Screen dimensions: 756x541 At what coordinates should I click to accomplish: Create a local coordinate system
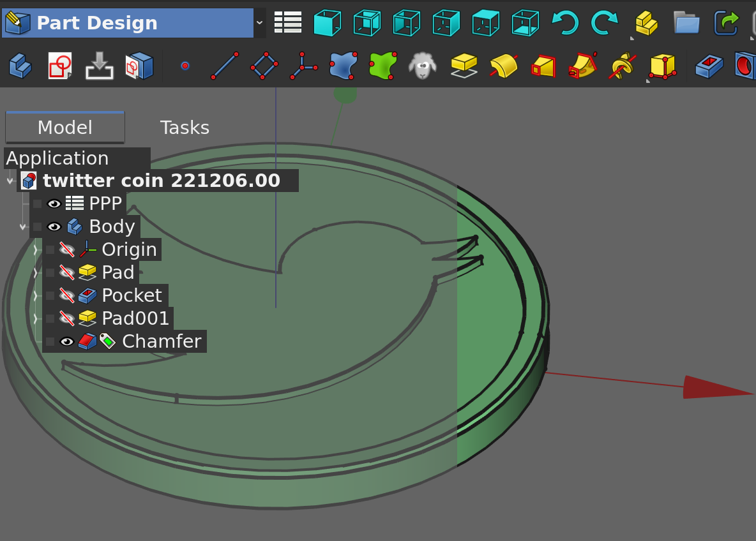tap(304, 66)
